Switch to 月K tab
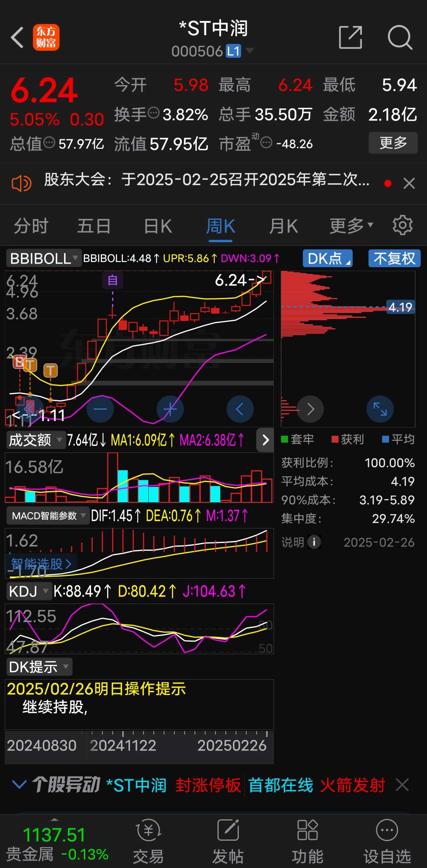Image resolution: width=427 pixels, height=868 pixels. 283,226
